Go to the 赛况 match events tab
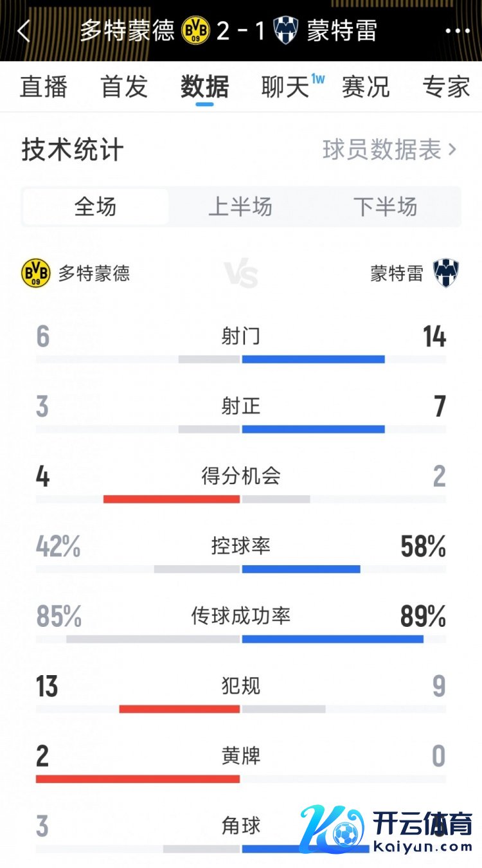 coord(366,87)
